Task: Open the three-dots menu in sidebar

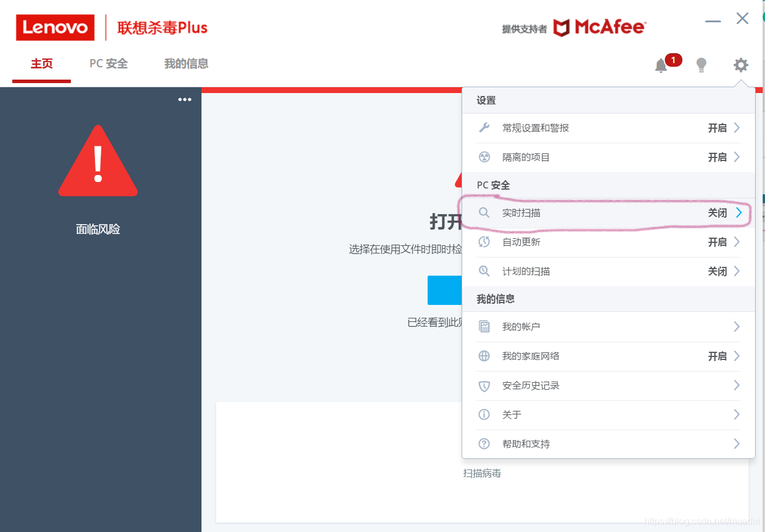Action: tap(185, 99)
